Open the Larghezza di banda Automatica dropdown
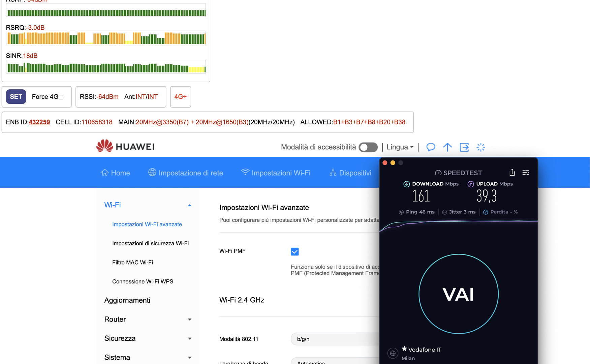The height and width of the screenshot is (364, 590). tap(335, 361)
